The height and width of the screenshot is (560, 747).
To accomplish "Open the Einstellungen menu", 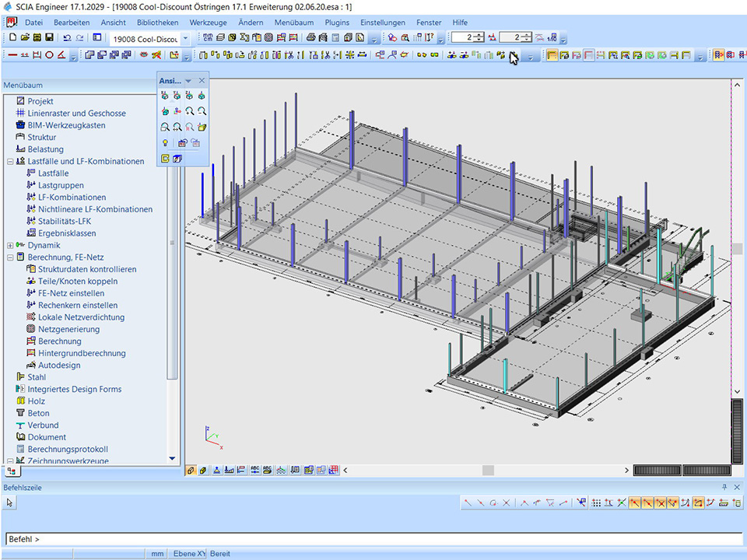I will click(382, 23).
